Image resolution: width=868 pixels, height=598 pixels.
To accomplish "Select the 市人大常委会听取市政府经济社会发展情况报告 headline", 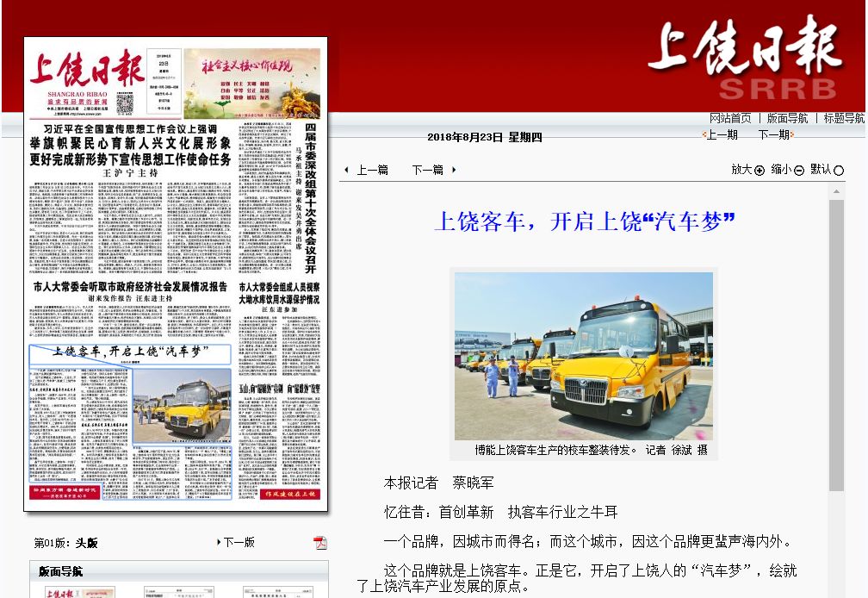I will pos(130,287).
